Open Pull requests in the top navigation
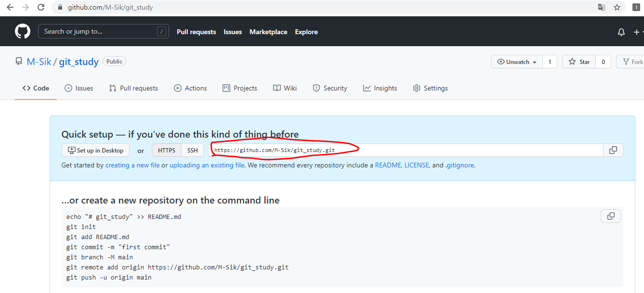Screen dimensions: 644x293 point(196,32)
